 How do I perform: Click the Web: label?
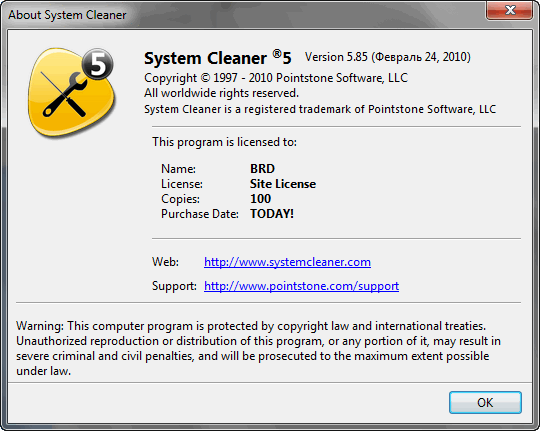tap(165, 262)
